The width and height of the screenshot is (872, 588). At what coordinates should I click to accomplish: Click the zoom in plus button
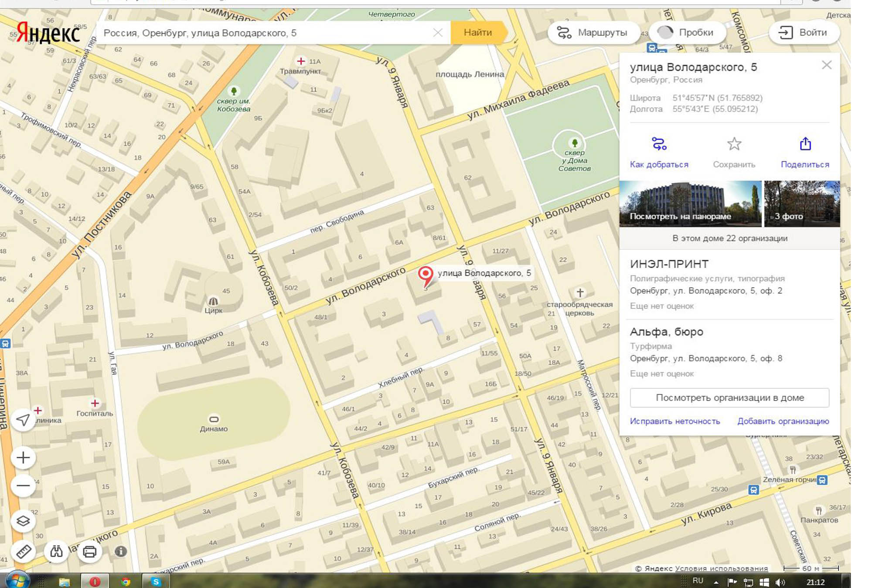click(x=23, y=458)
